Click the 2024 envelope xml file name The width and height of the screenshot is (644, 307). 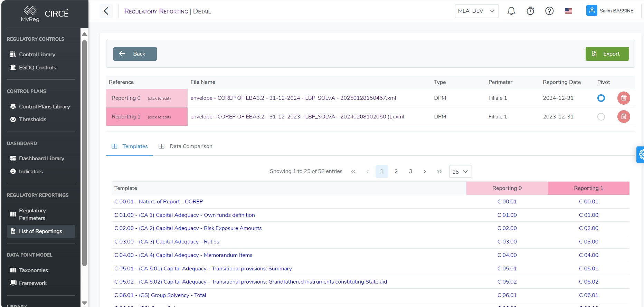point(293,98)
